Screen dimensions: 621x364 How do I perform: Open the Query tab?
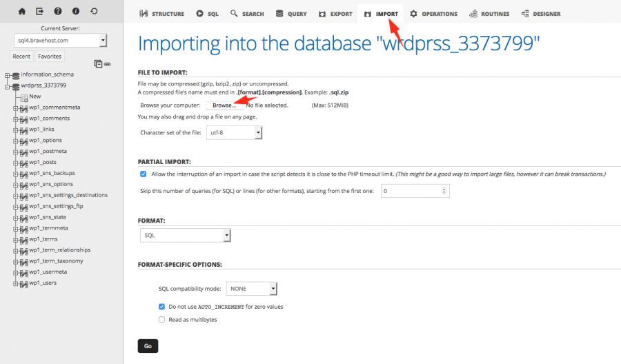(x=291, y=14)
